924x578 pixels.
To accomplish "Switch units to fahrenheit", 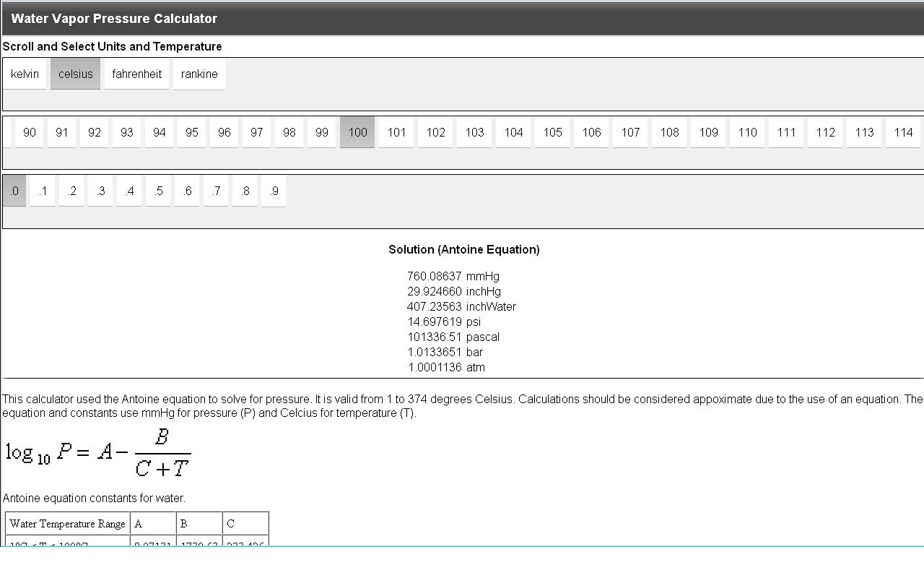I will coord(136,74).
